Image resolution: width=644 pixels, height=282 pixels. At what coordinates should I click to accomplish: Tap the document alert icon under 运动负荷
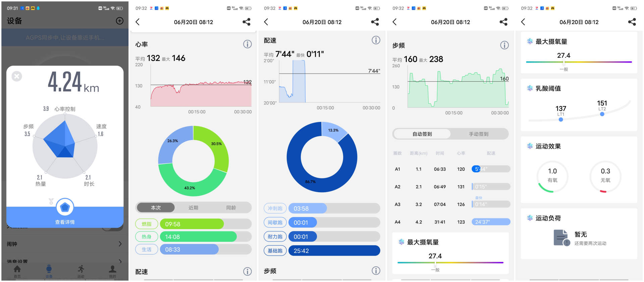click(562, 238)
